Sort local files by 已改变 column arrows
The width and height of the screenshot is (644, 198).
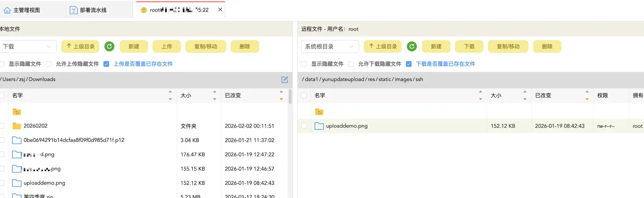(282, 96)
